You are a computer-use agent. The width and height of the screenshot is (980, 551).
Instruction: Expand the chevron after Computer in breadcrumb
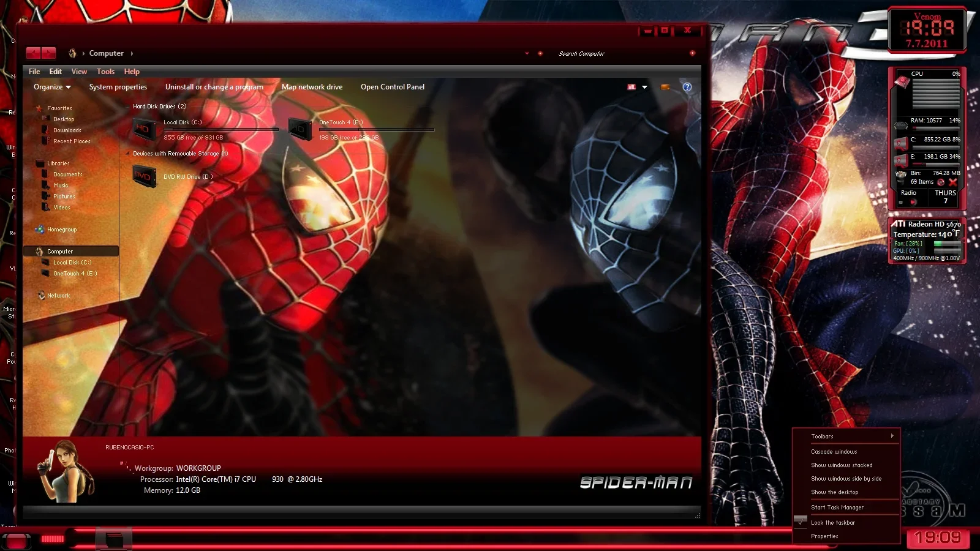tap(131, 53)
